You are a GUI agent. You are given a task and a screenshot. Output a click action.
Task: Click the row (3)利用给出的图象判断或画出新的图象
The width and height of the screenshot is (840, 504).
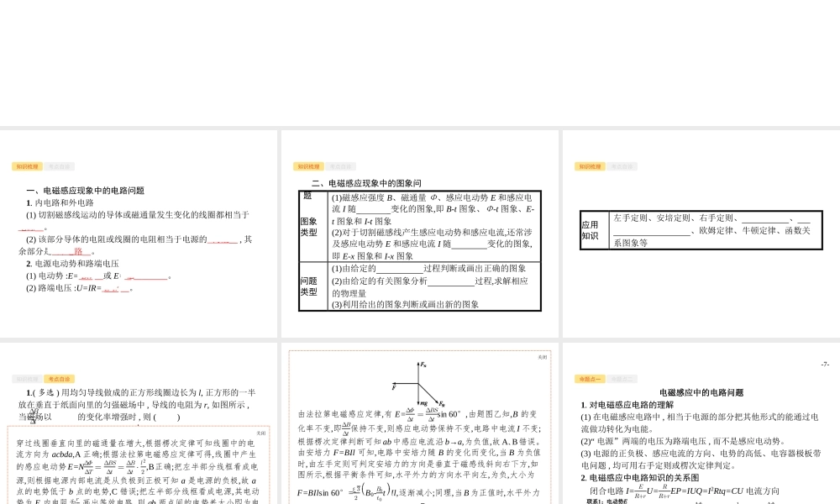click(405, 304)
